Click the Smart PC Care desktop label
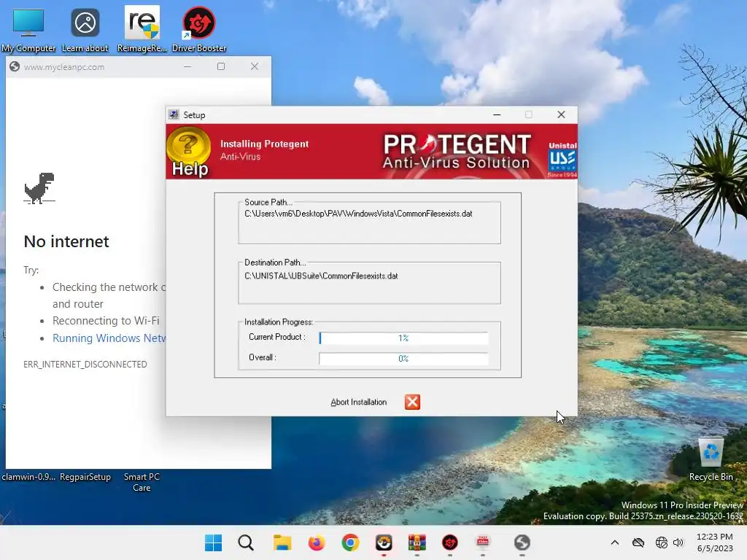The width and height of the screenshot is (747, 560). (x=142, y=482)
